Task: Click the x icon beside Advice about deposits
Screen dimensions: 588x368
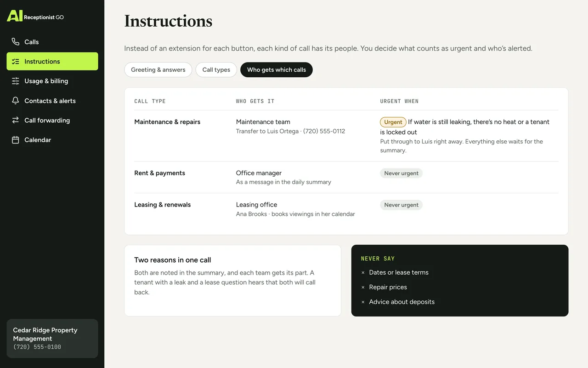Action: point(363,302)
